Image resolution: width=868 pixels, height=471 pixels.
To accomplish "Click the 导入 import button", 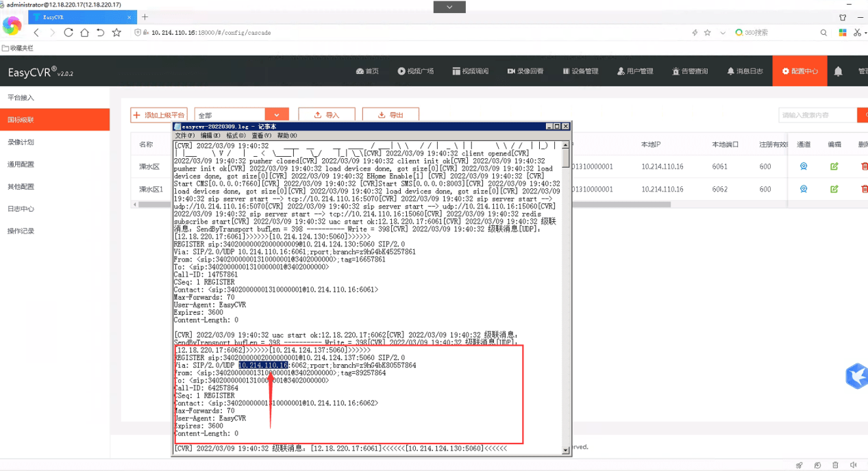I will [x=326, y=115].
